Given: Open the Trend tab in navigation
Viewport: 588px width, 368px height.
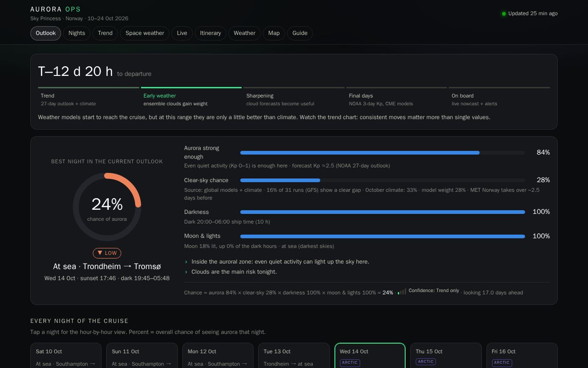Looking at the screenshot, I should point(105,33).
